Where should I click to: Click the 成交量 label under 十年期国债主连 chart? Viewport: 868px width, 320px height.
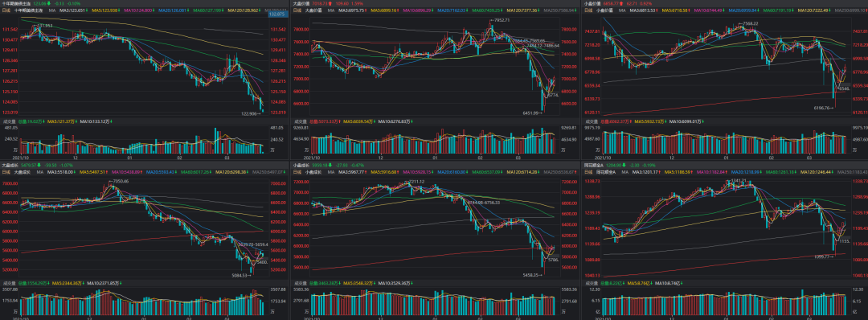click(8, 121)
